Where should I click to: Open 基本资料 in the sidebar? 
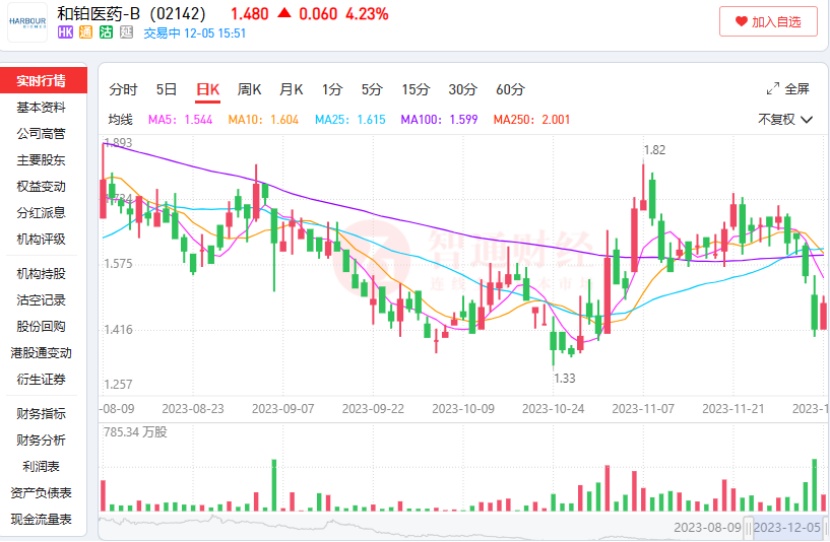pyautogui.click(x=41, y=107)
